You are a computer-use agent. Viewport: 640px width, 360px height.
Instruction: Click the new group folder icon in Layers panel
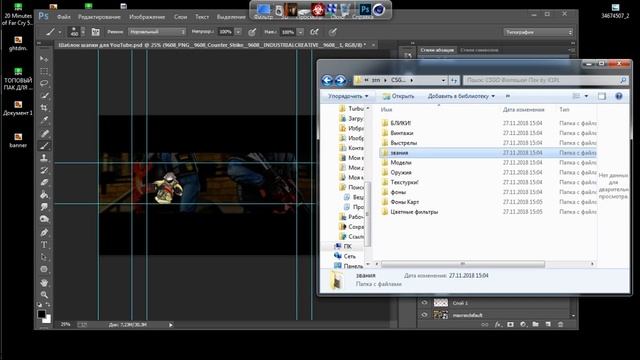(536, 324)
